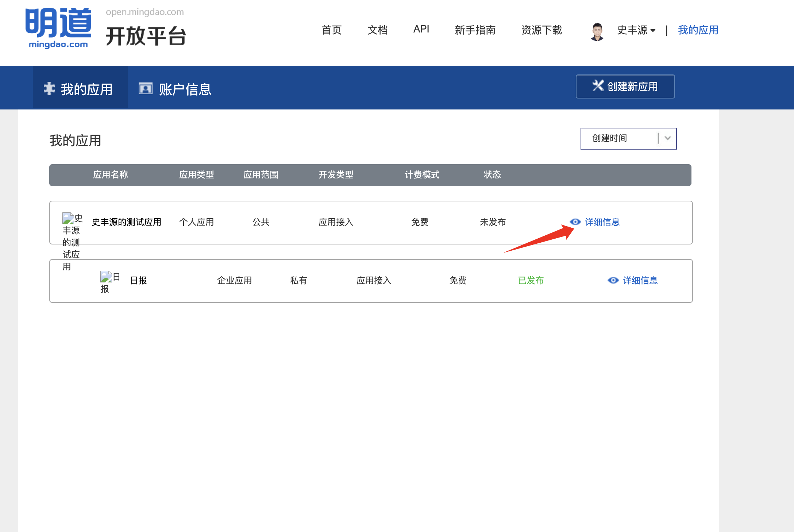Click the tools icon in 创建新应用 button
Viewport: 794px width, 532px height.
598,86
